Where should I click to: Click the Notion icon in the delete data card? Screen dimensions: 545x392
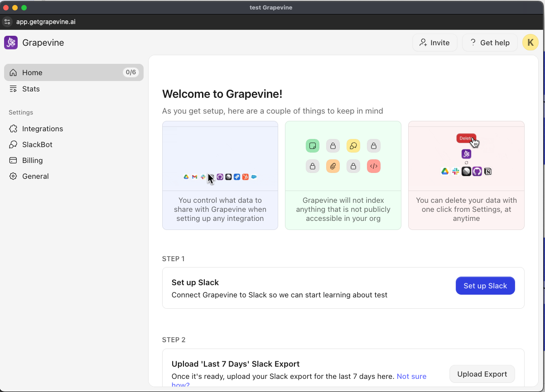[488, 171]
